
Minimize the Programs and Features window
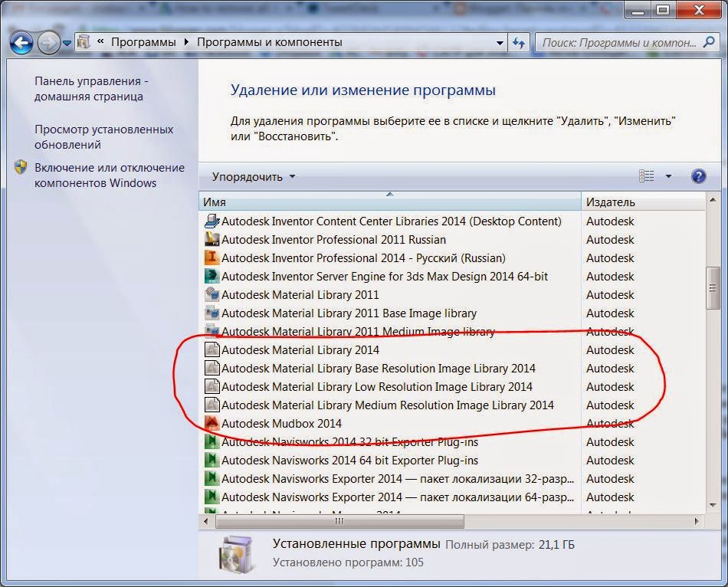pos(638,10)
